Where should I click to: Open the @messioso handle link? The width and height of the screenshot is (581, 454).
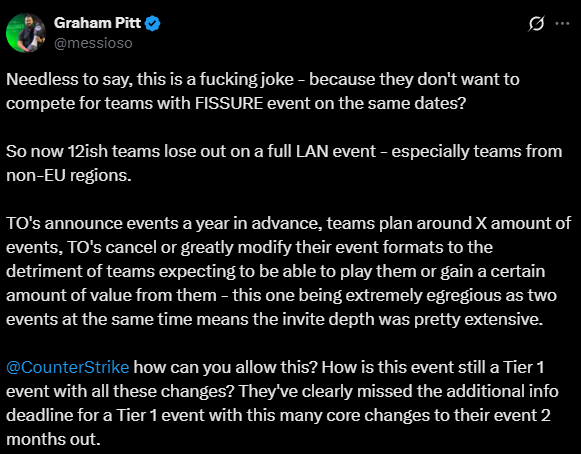click(x=93, y=43)
